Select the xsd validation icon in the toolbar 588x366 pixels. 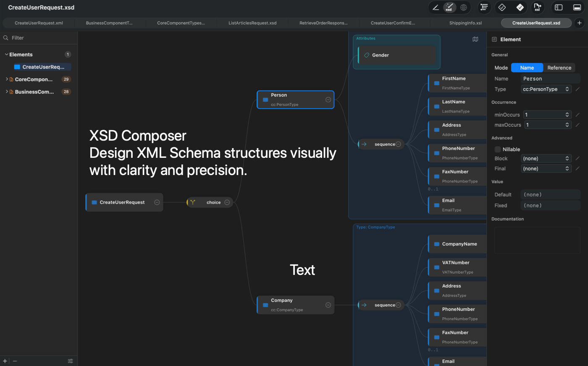(x=449, y=7)
